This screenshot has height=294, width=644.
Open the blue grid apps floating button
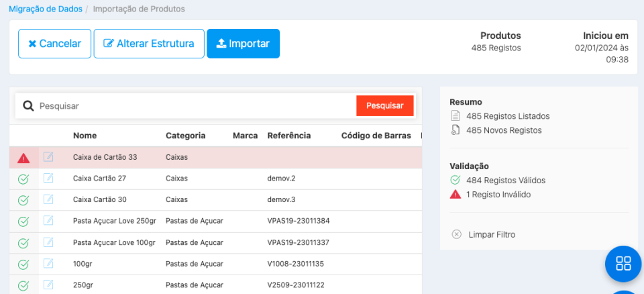coord(623,264)
